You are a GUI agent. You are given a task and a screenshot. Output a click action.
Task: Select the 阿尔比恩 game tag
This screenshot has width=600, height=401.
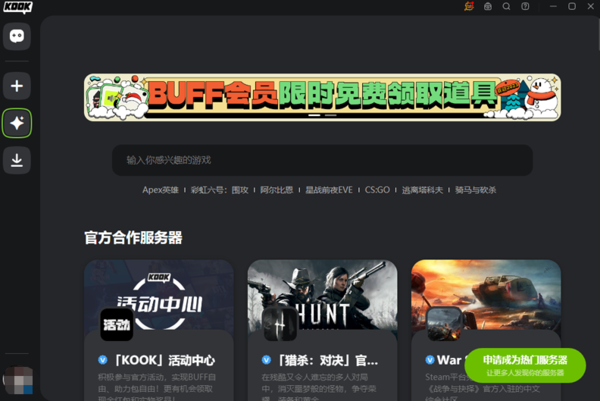click(277, 190)
